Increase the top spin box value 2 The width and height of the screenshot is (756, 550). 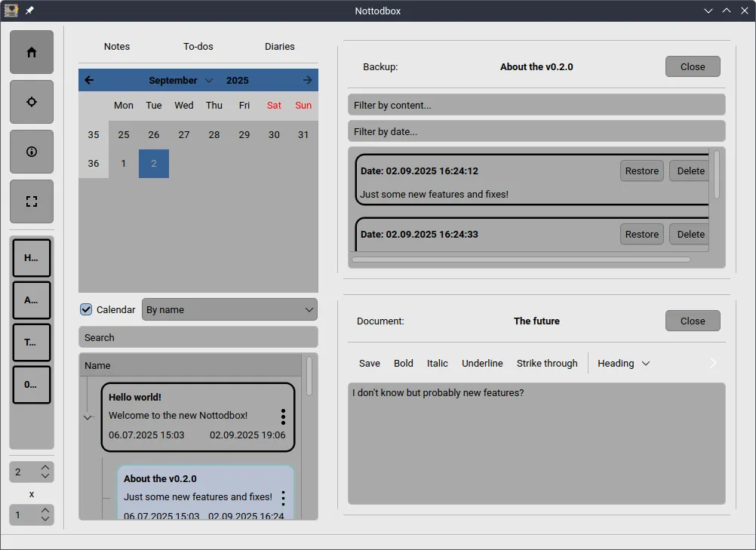point(45,468)
